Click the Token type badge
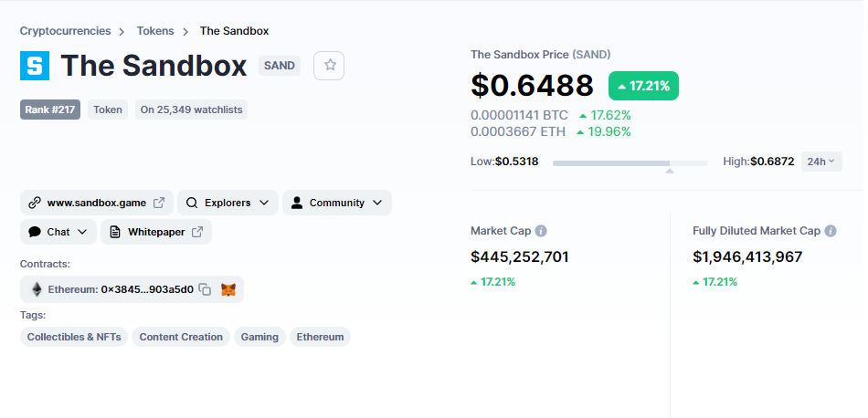Viewport: 868px width, 418px height. click(x=108, y=110)
